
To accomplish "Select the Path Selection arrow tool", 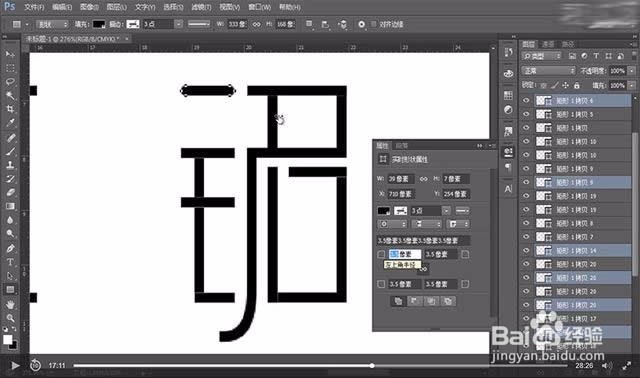I will (10, 276).
